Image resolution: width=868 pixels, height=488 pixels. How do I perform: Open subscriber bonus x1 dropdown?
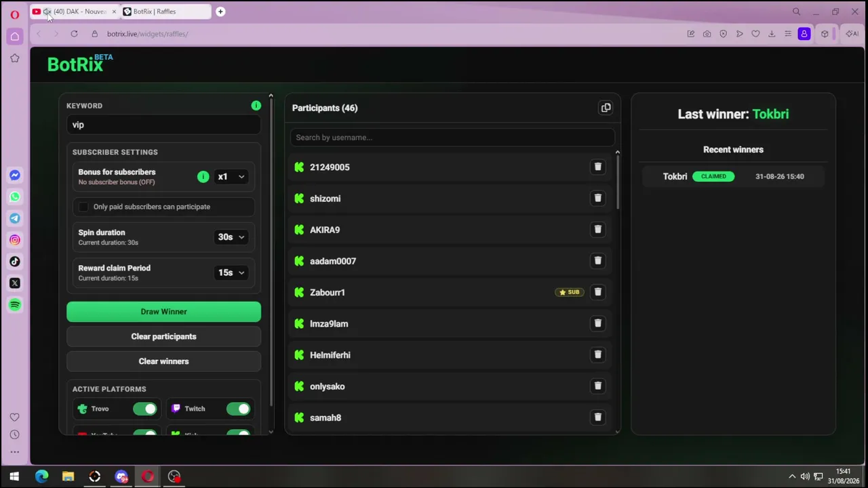[x=231, y=177]
